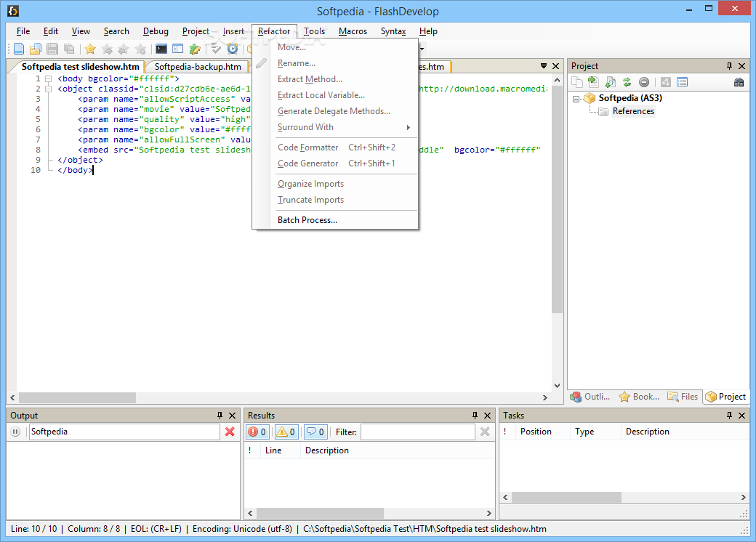
Task: Open the document tabs list dropdown arrow
Action: coord(544,65)
